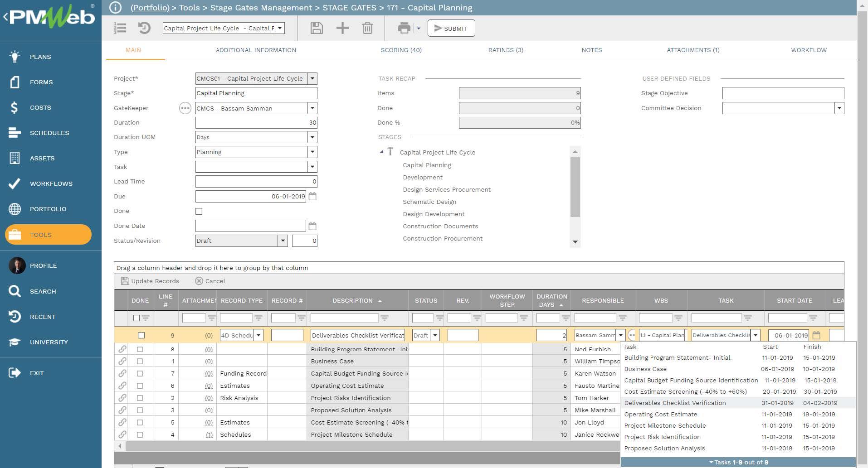The height and width of the screenshot is (468, 868).
Task: Switch to Notes tab
Action: click(x=592, y=50)
